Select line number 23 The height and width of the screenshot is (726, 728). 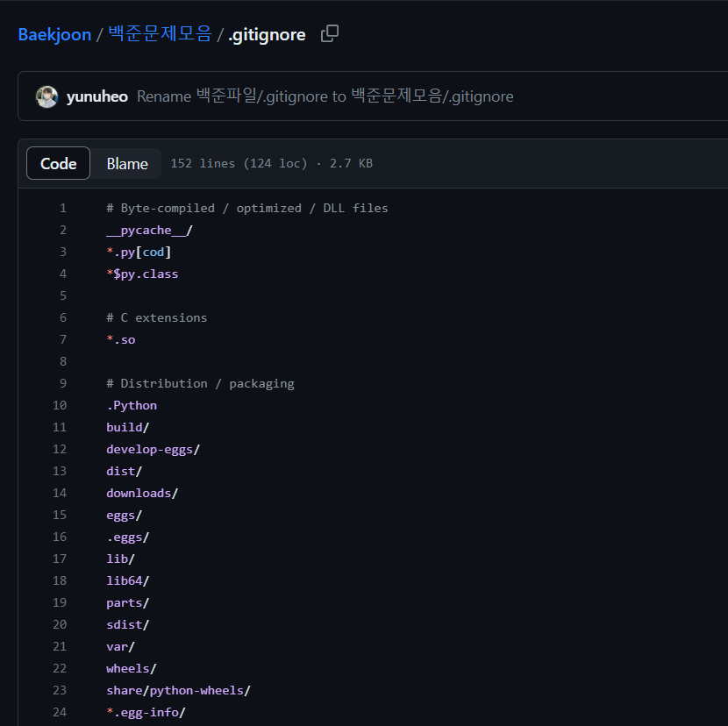coord(60,690)
